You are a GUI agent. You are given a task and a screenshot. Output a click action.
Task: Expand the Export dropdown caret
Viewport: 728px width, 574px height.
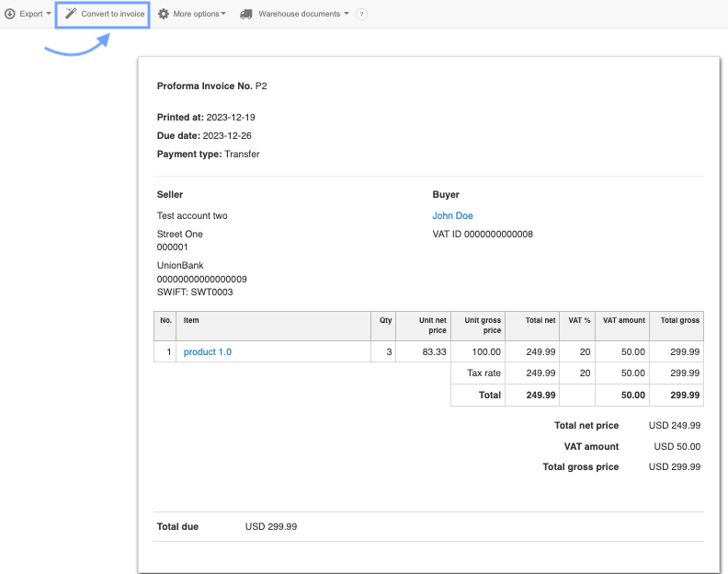point(49,14)
